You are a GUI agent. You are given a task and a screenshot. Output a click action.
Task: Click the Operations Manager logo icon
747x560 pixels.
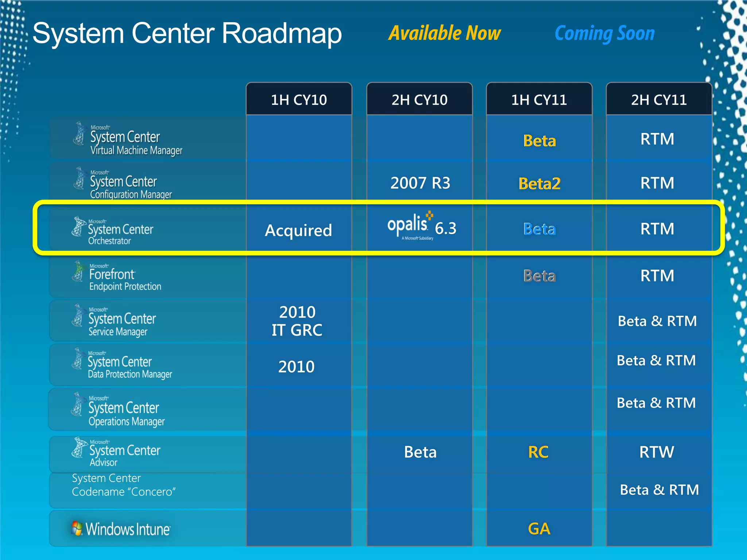77,405
